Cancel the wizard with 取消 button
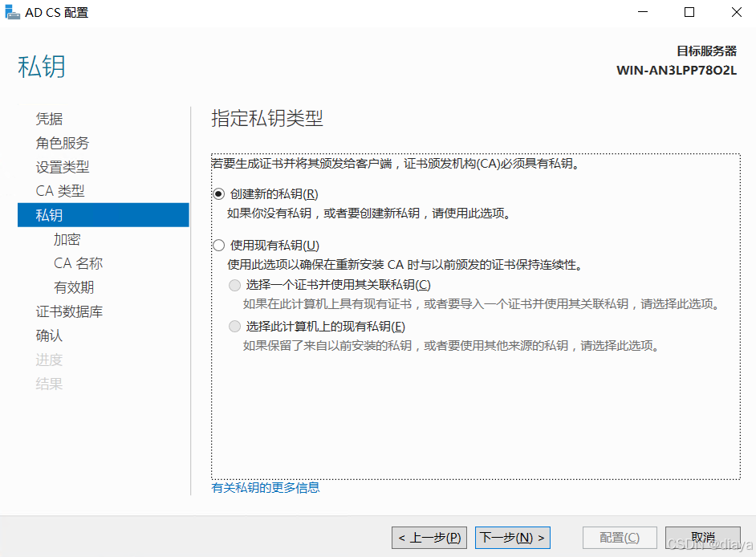This screenshot has height=557, width=756. tap(703, 537)
